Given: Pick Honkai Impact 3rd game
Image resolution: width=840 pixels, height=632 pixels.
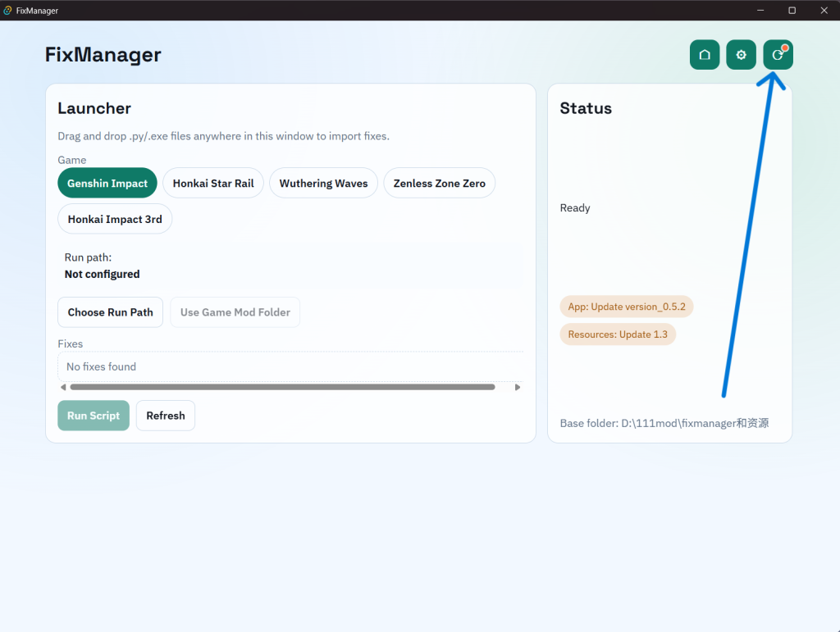Looking at the screenshot, I should (115, 219).
